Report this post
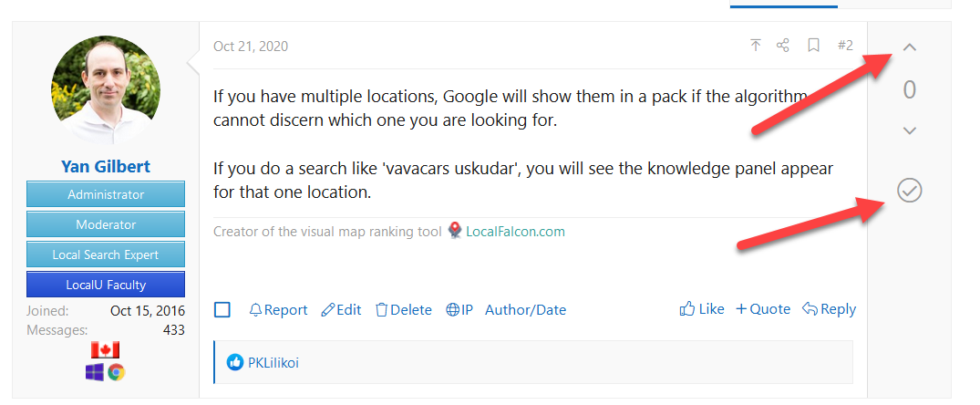980x405 pixels. click(x=278, y=310)
